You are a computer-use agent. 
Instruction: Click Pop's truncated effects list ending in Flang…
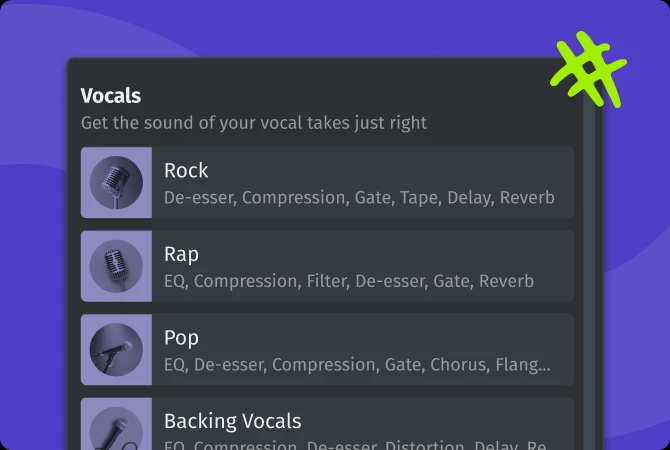click(357, 365)
